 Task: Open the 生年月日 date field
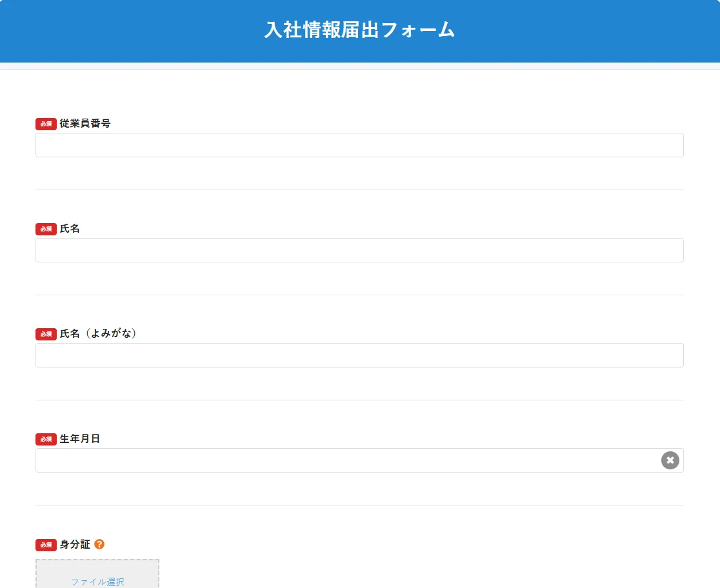pyautogui.click(x=359, y=460)
